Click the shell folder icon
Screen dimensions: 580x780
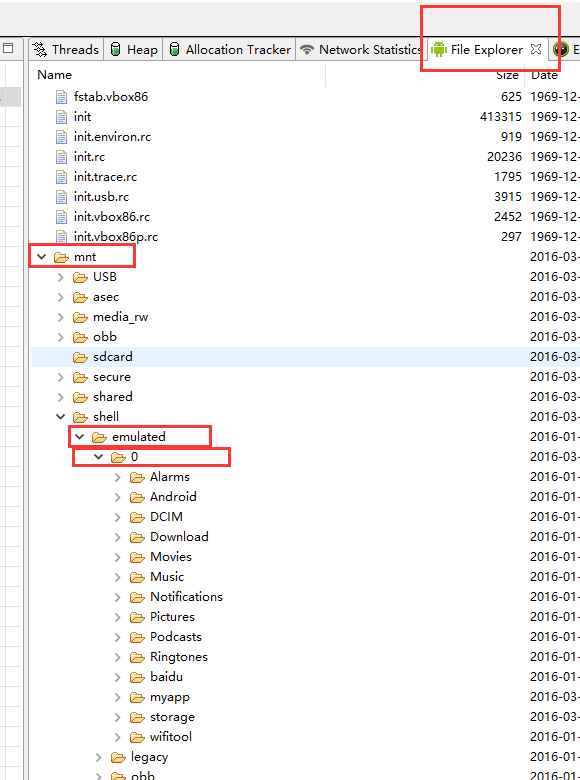click(x=80, y=417)
